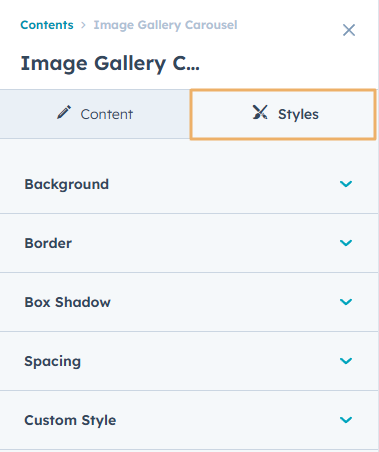Screen dimensions: 379x452
Task: Go back to Contents breadcrumb link
Action: [47, 25]
